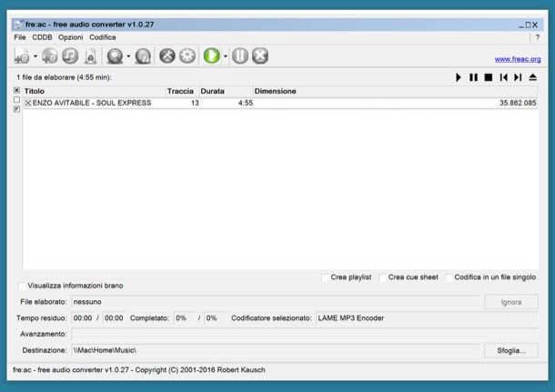Image resolution: width=555 pixels, height=392 pixels.
Task: Sort by the Traccia column header
Action: click(183, 91)
